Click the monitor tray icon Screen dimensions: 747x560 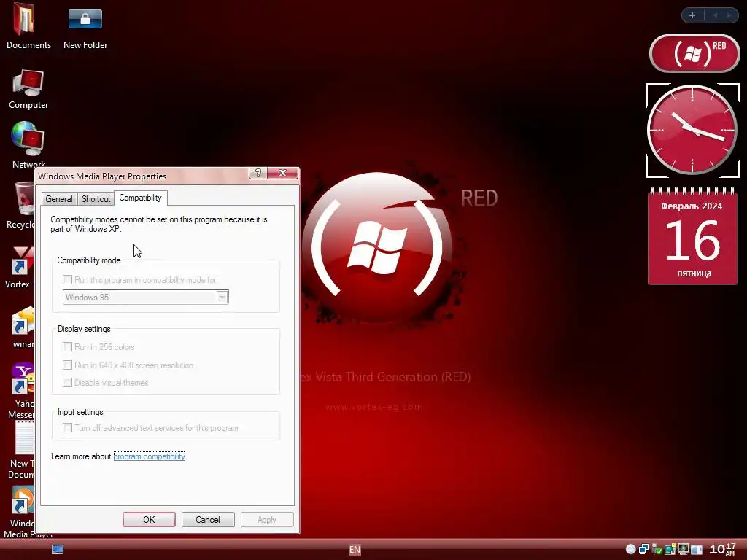click(x=683, y=550)
